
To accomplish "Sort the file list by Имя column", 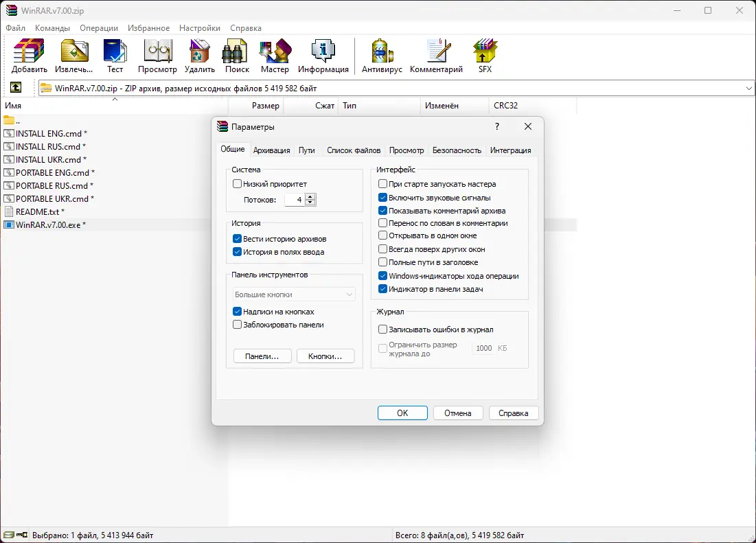I will (x=114, y=106).
